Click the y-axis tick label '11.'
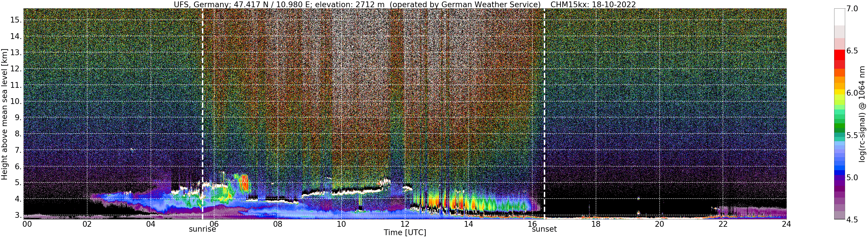 click(16, 85)
